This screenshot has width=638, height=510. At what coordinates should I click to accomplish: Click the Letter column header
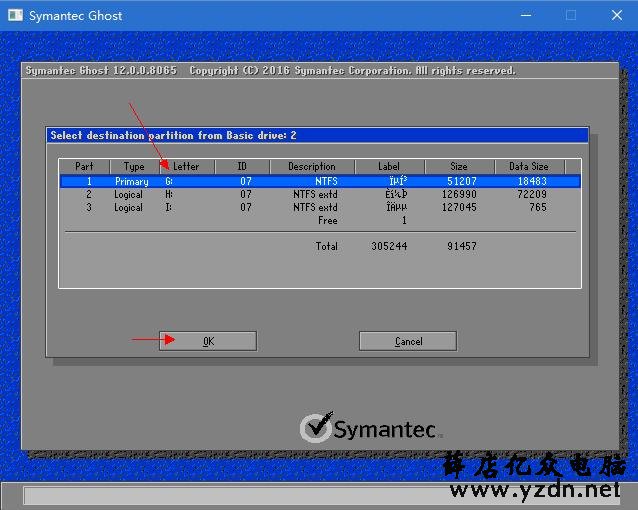coord(186,166)
